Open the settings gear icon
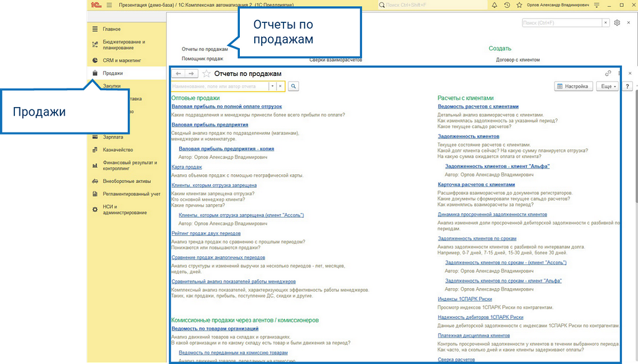Viewport: 638px width, 364px height. tap(617, 23)
